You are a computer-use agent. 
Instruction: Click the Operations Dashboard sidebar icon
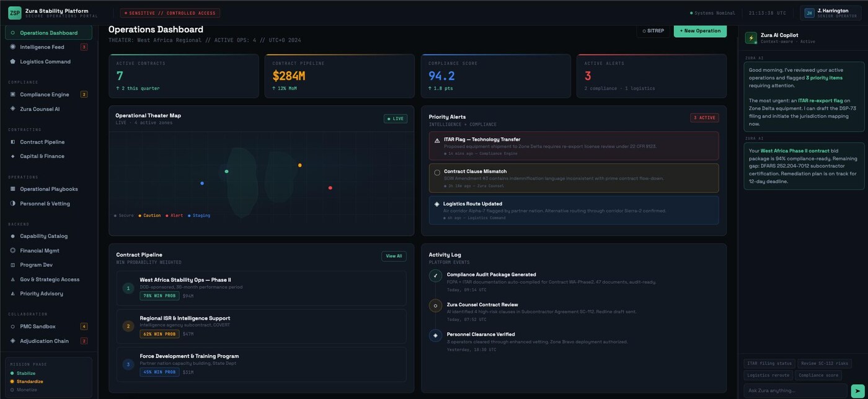13,33
